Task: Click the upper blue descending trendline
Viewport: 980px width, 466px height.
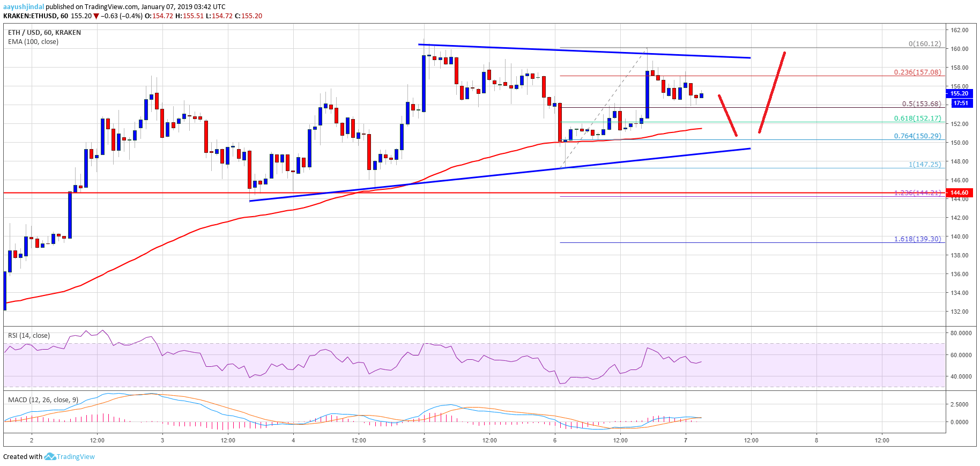Action: click(x=584, y=51)
